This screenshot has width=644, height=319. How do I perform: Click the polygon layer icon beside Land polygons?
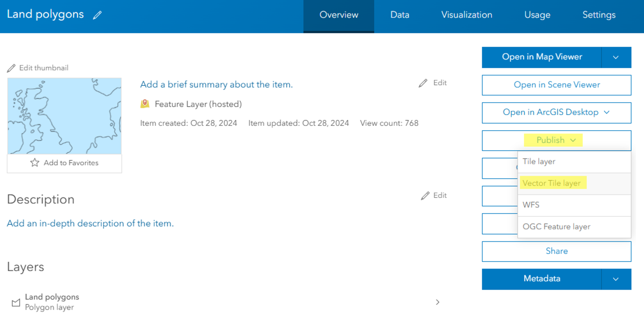pyautogui.click(x=16, y=302)
